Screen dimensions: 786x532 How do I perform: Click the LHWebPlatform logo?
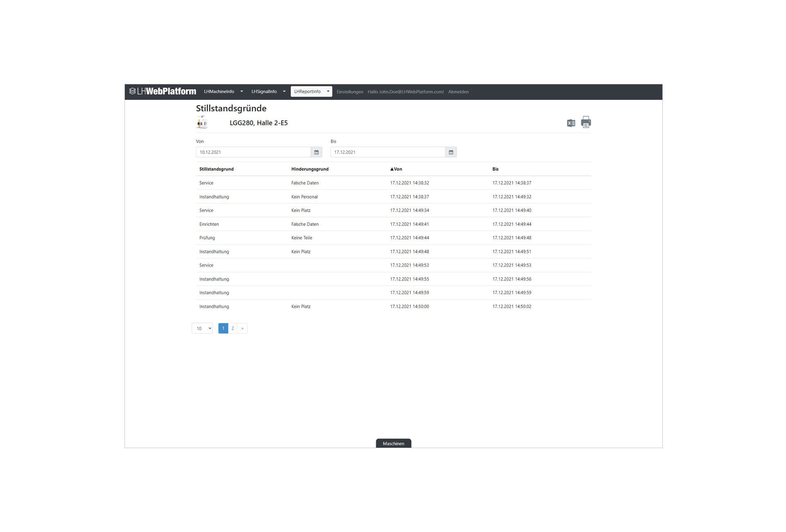click(x=163, y=91)
